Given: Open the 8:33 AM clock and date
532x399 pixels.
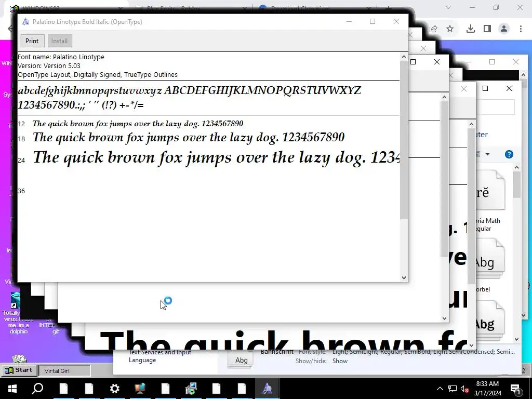Looking at the screenshot, I should pos(487,389).
